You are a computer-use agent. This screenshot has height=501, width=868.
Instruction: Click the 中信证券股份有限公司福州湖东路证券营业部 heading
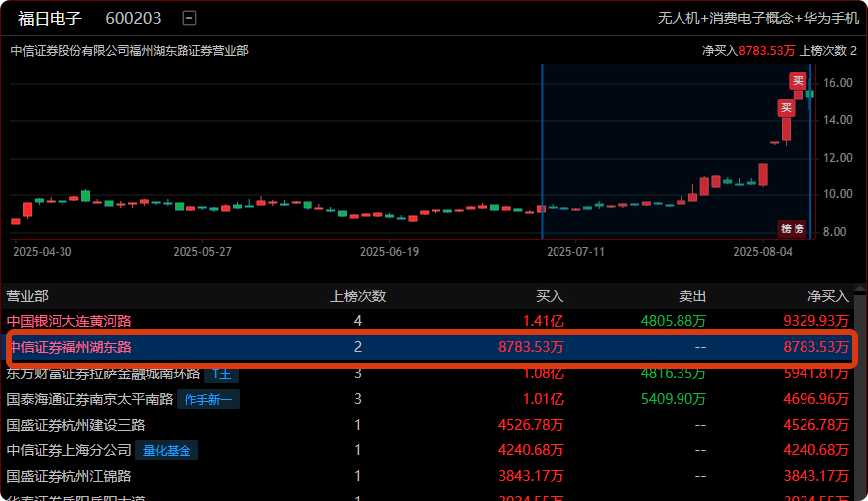[130, 51]
